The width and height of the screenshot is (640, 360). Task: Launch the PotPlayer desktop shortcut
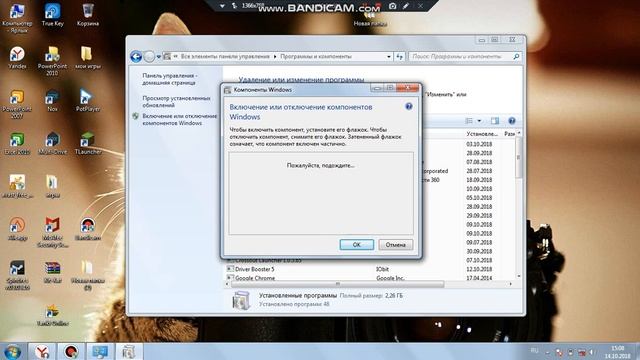coord(88,101)
